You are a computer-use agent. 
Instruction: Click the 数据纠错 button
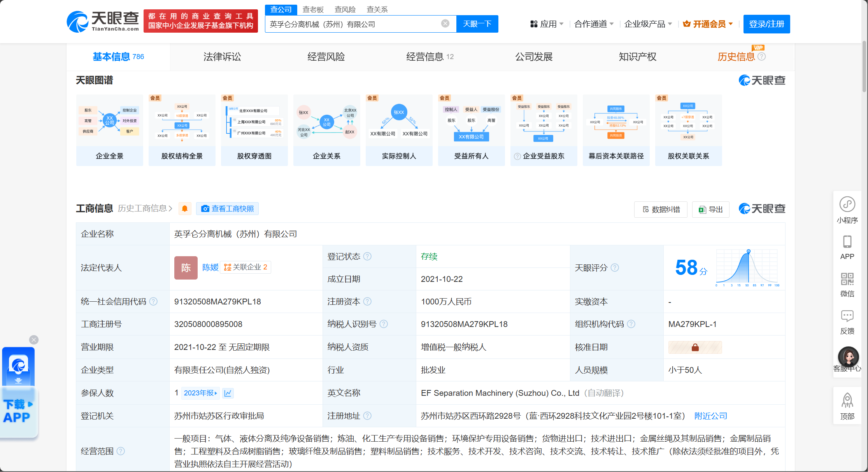click(x=661, y=210)
